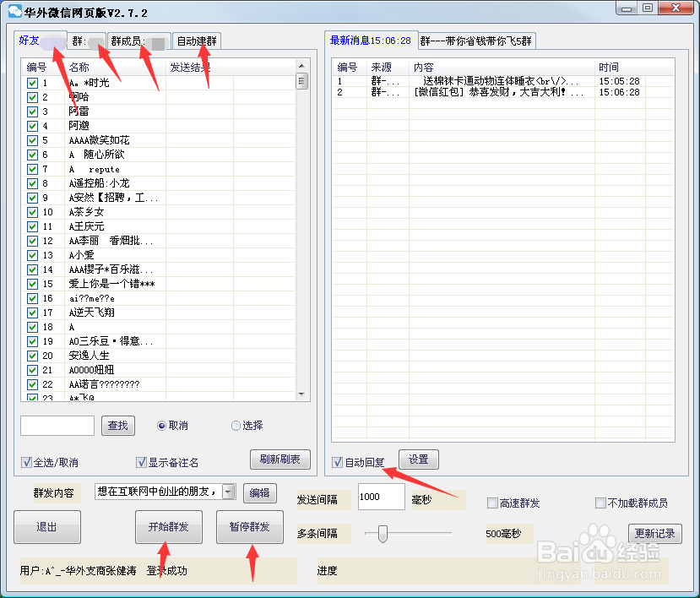
Task: Pause sending with 暂停群发
Action: click(250, 527)
